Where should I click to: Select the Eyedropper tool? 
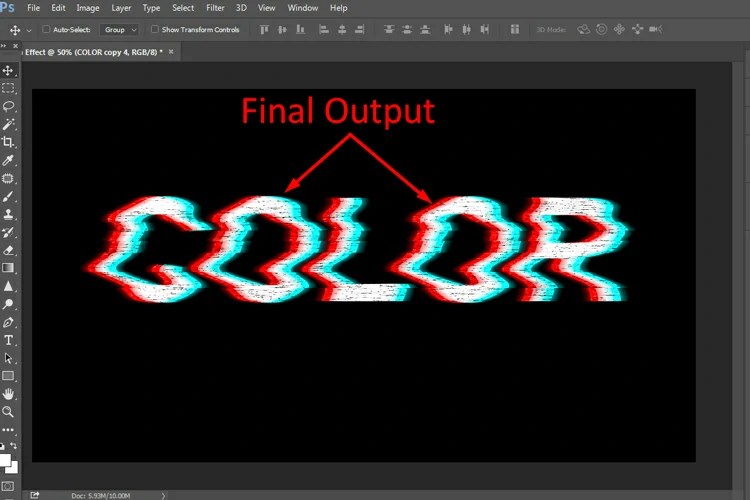point(8,160)
